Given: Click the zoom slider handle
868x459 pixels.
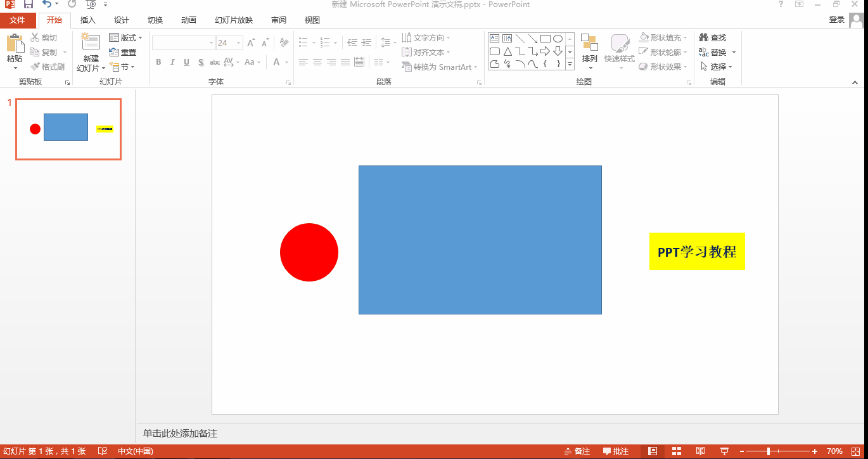Looking at the screenshot, I should (x=769, y=451).
